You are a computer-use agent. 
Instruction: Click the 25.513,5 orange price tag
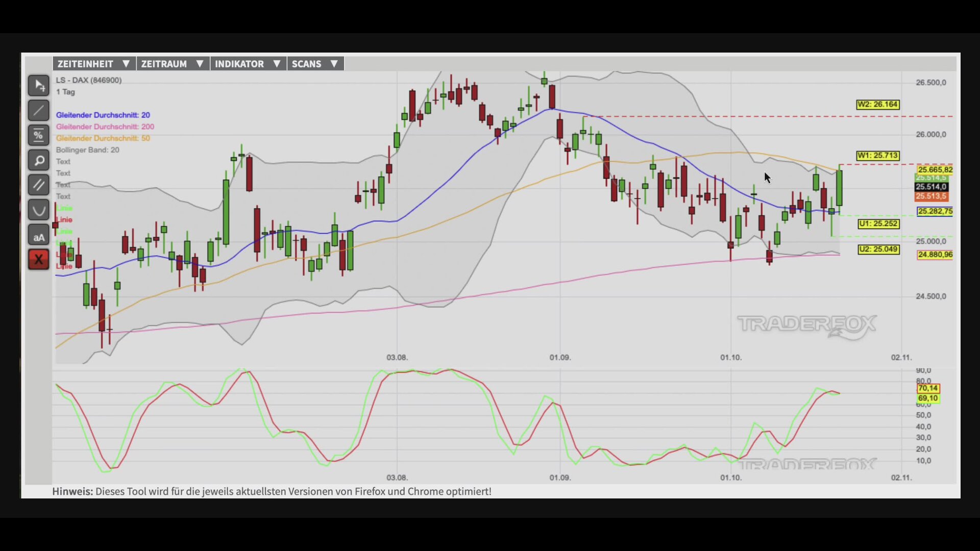pos(931,196)
